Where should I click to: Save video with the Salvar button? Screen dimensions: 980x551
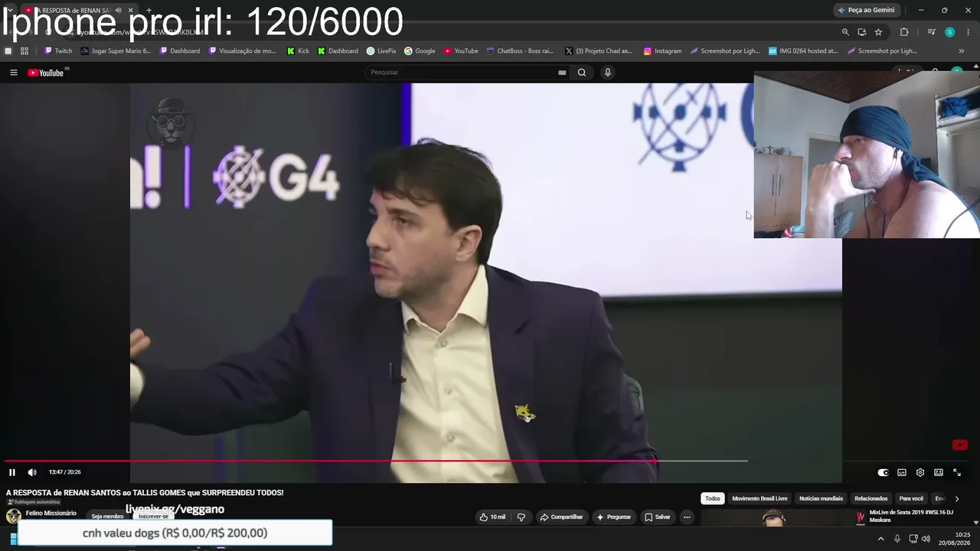pos(657,517)
